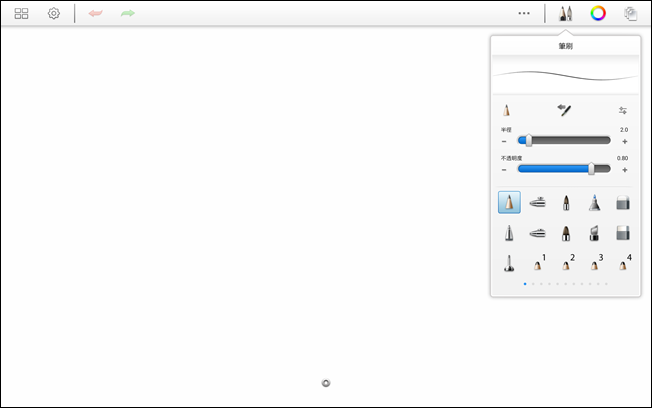This screenshot has height=408, width=652.
Task: Click the current pencil icon above radius
Action: click(506, 110)
